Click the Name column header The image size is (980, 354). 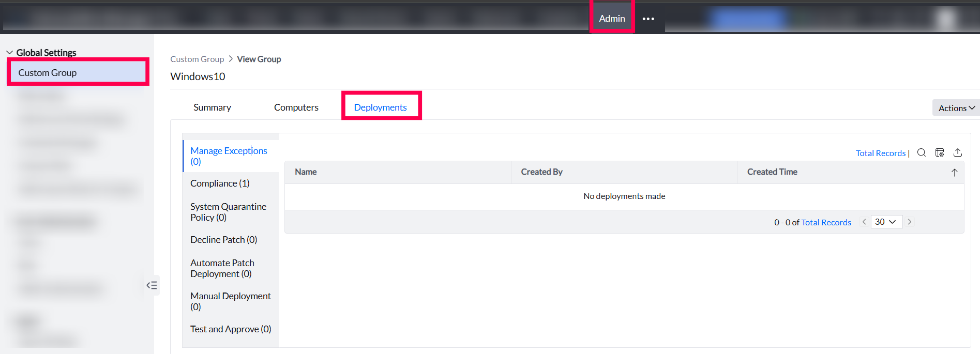[x=306, y=172]
